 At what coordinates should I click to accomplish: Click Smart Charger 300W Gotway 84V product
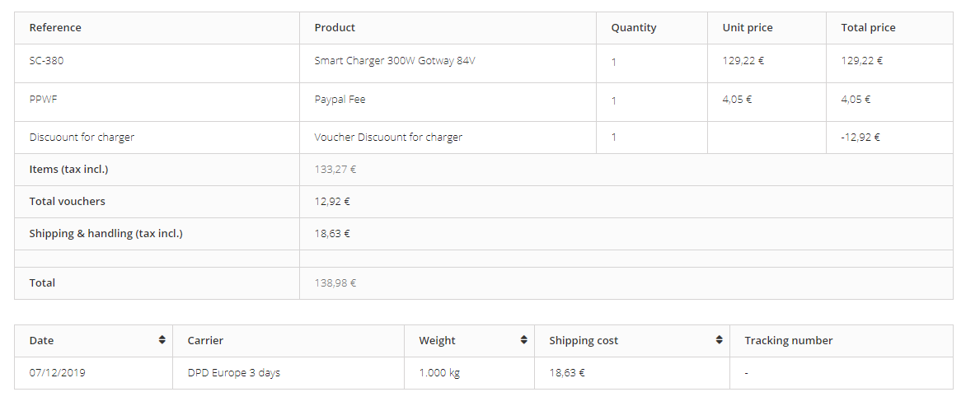tap(394, 61)
